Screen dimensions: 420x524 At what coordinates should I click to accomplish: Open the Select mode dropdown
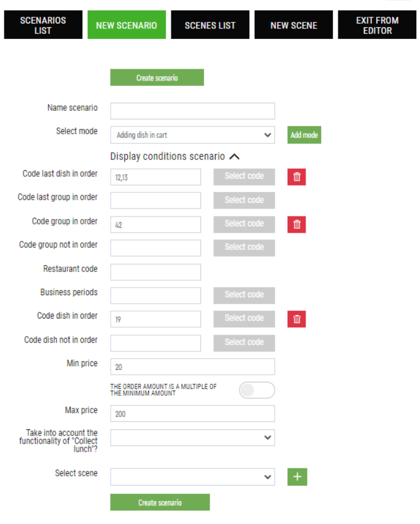point(192,135)
